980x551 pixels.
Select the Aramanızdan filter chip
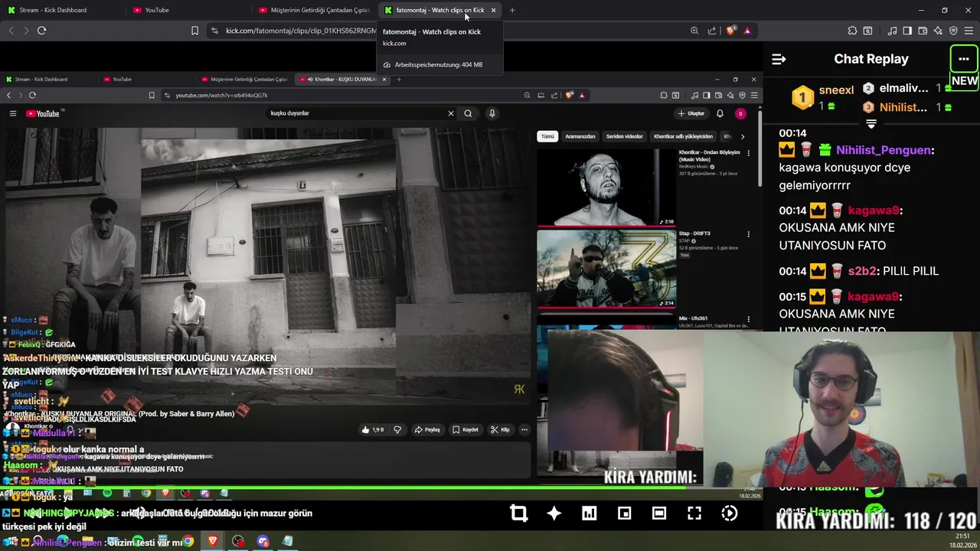tap(580, 136)
